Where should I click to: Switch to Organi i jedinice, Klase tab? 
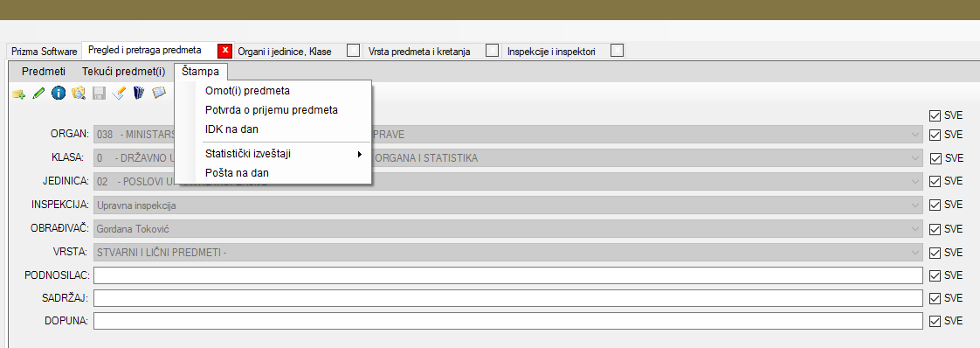coord(285,52)
